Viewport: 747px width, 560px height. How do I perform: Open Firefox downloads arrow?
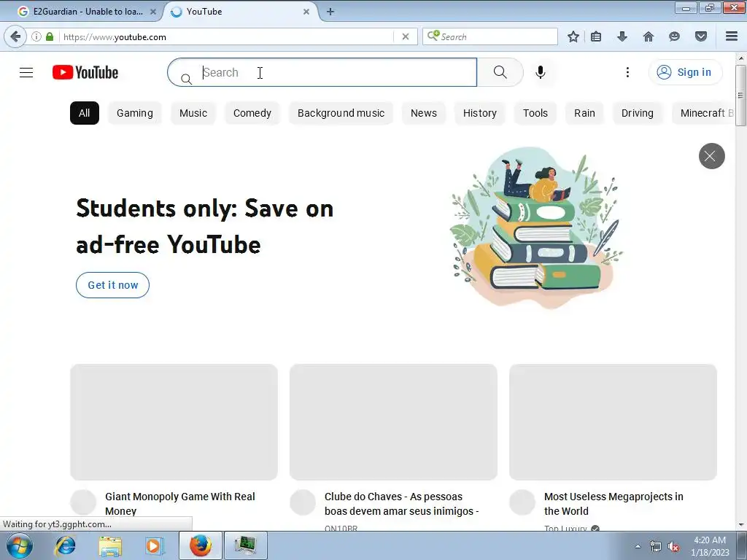point(622,36)
